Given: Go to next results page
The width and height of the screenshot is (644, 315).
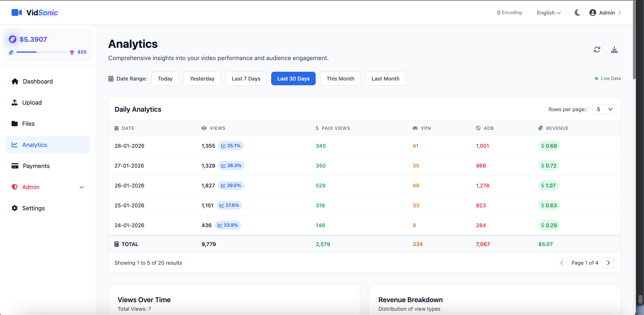Looking at the screenshot, I should tap(608, 263).
